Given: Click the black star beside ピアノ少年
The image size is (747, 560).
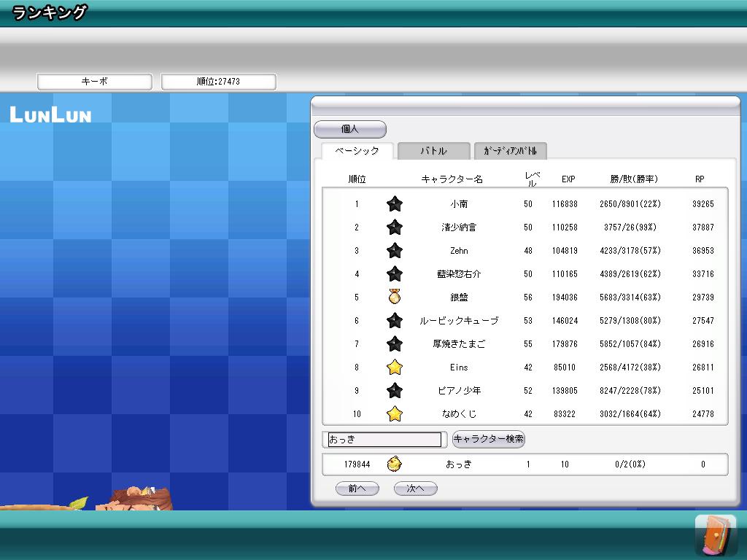Looking at the screenshot, I should click(x=395, y=391).
